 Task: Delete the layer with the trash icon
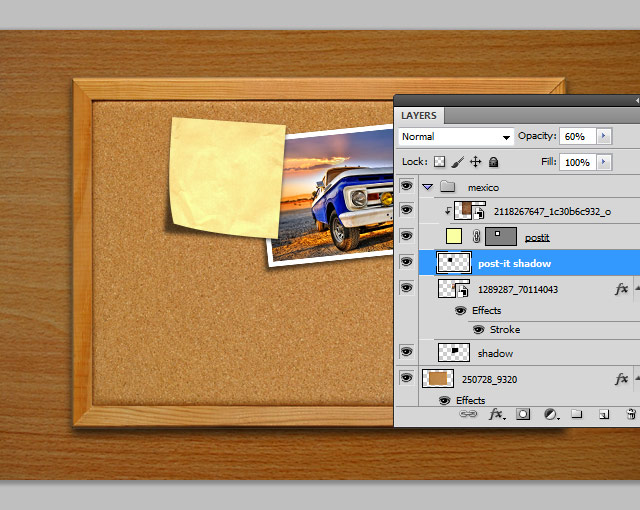coord(630,414)
